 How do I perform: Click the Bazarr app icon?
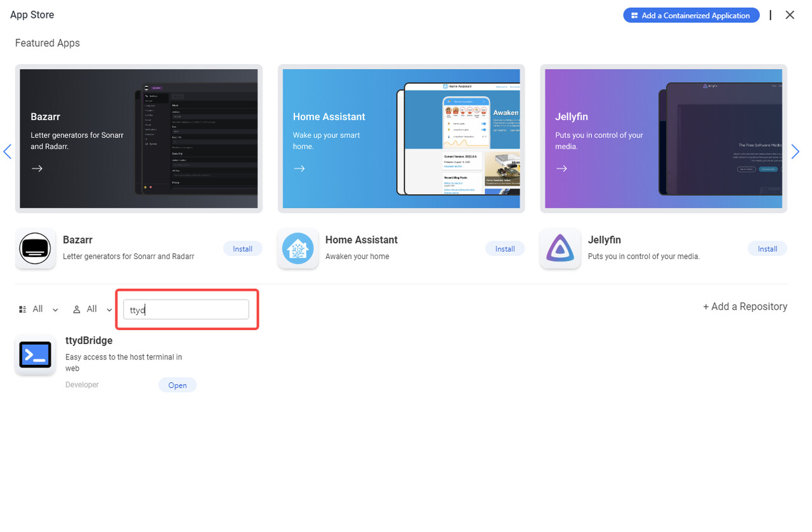pos(35,248)
